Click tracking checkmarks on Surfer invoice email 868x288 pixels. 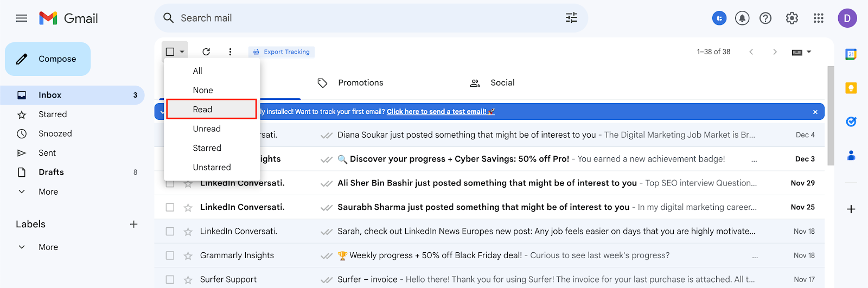(x=327, y=280)
